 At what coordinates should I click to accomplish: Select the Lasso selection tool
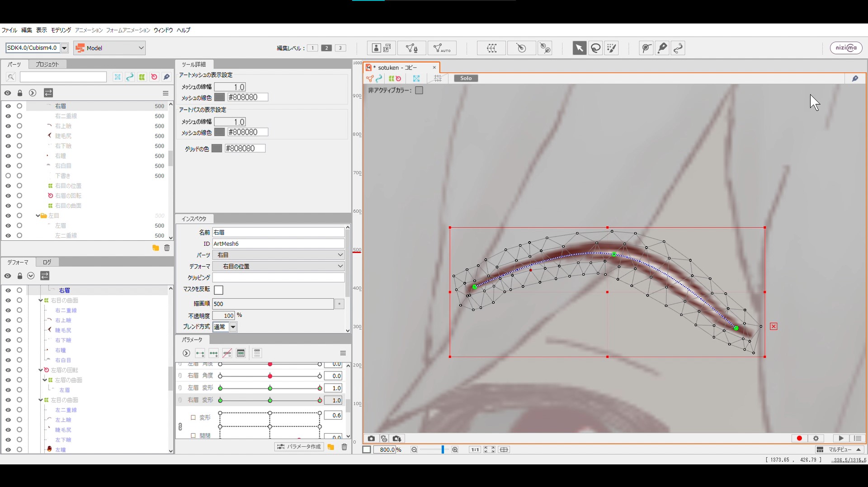point(596,48)
